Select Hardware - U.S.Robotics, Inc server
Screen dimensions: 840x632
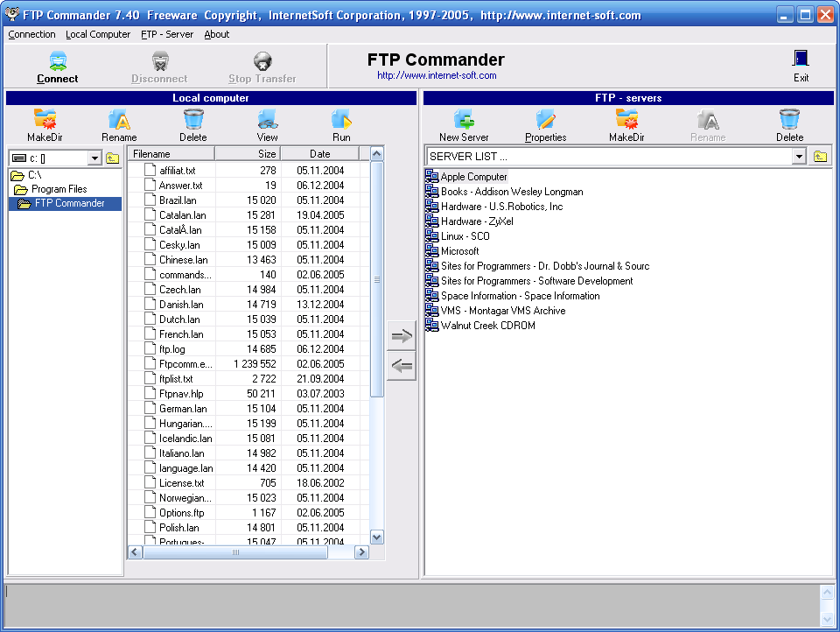click(x=493, y=207)
